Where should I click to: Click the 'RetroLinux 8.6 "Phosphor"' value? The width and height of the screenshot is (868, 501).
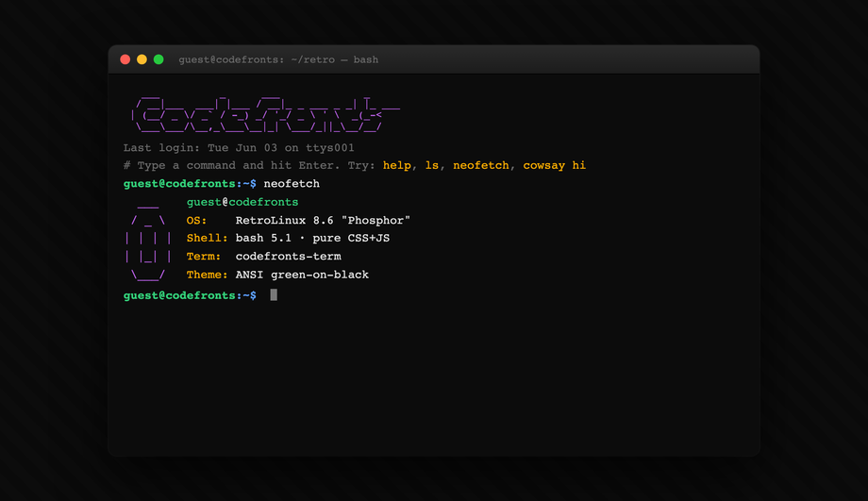pyautogui.click(x=323, y=221)
